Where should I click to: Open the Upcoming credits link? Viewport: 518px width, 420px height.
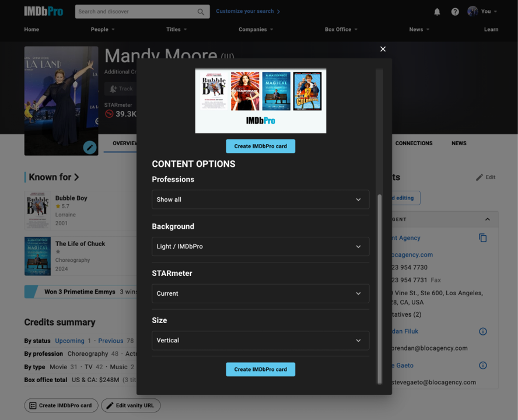69,341
